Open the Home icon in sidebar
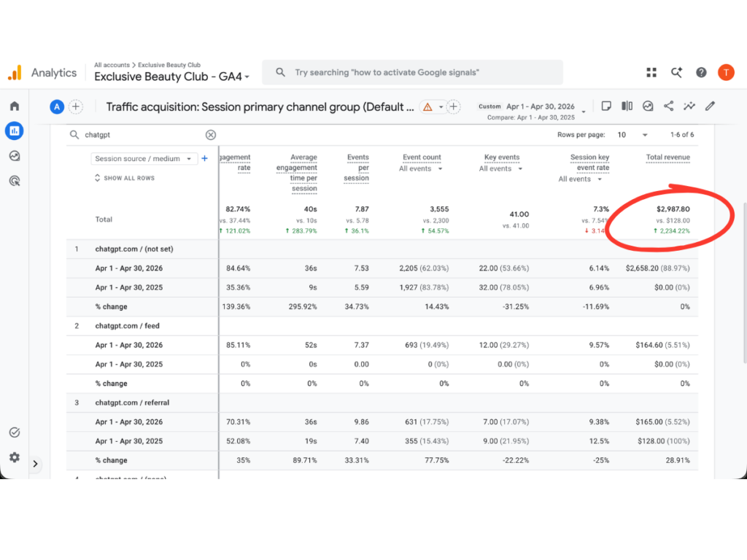747x560 pixels. [x=15, y=106]
